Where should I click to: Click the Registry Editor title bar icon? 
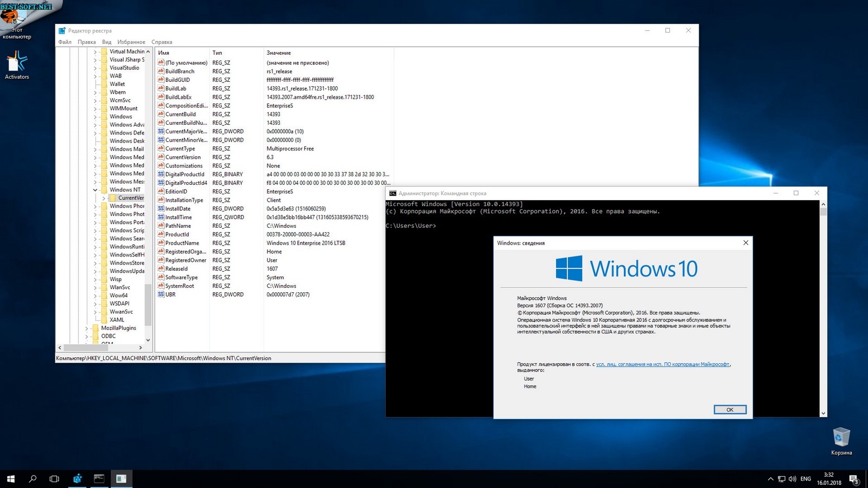pyautogui.click(x=62, y=31)
